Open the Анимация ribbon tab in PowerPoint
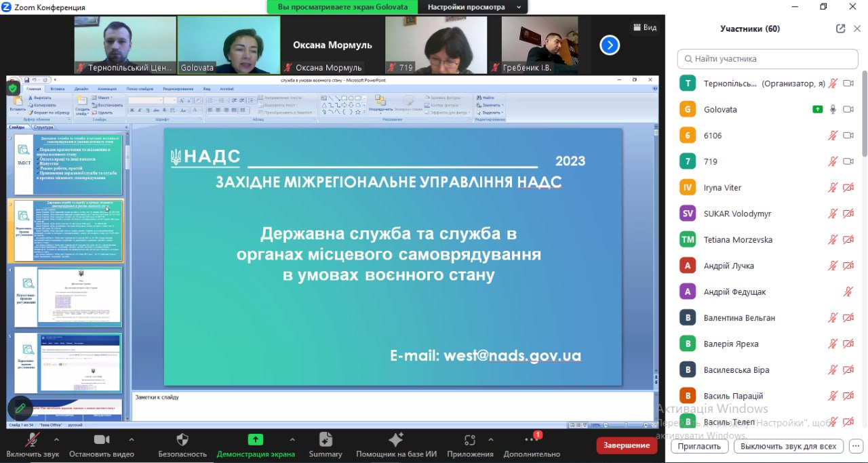 pos(107,89)
